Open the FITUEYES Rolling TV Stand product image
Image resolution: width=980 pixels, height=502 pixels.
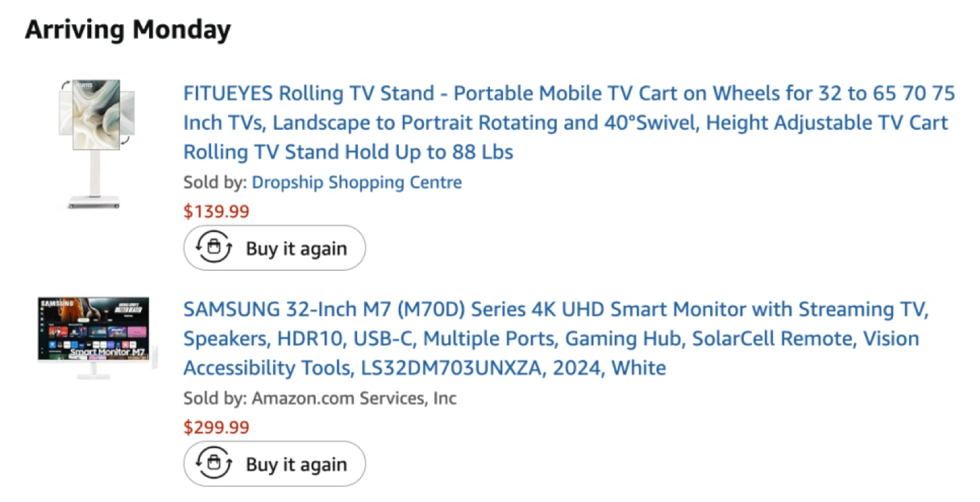click(x=95, y=143)
